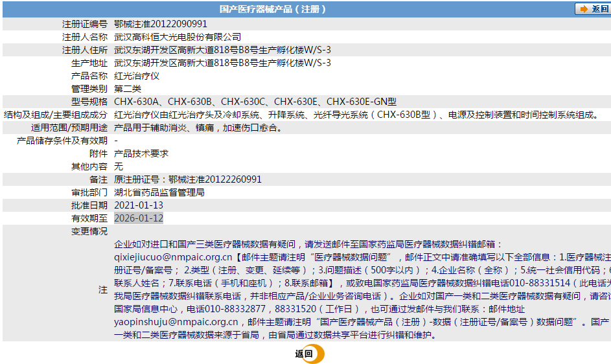This screenshot has width=611, height=364.
Task: Click the 有效期至 label
Action: point(89,218)
